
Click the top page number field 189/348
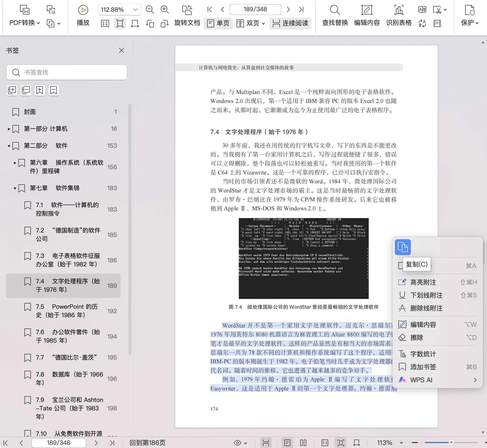(x=255, y=9)
